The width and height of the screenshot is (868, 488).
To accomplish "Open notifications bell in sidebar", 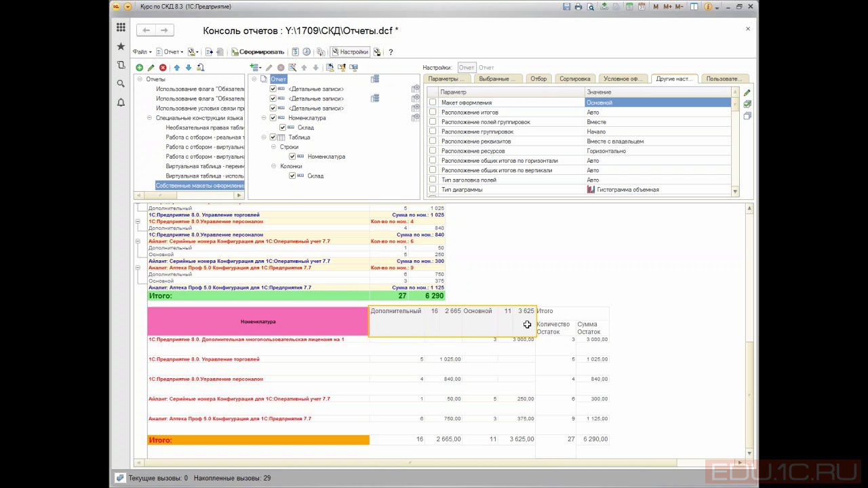I will click(121, 102).
